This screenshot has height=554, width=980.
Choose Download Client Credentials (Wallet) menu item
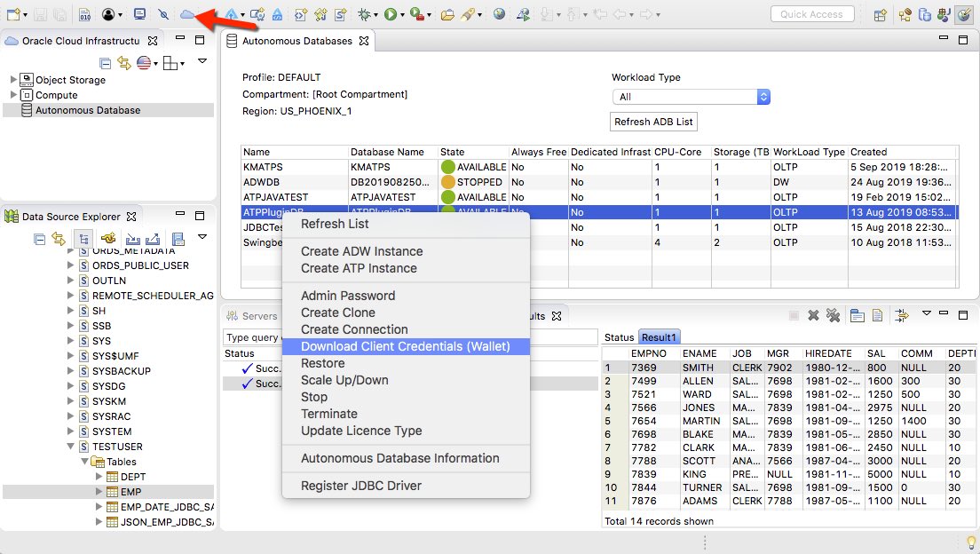coord(405,346)
